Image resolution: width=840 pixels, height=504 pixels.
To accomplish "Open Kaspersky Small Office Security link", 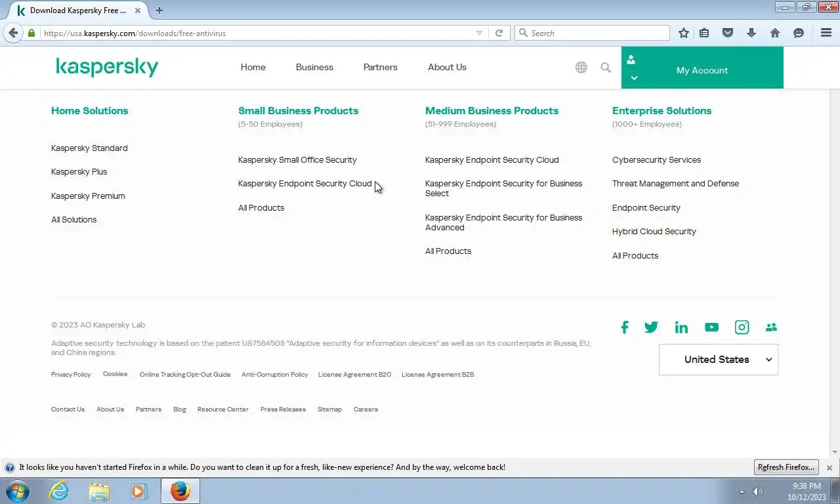I will [297, 160].
